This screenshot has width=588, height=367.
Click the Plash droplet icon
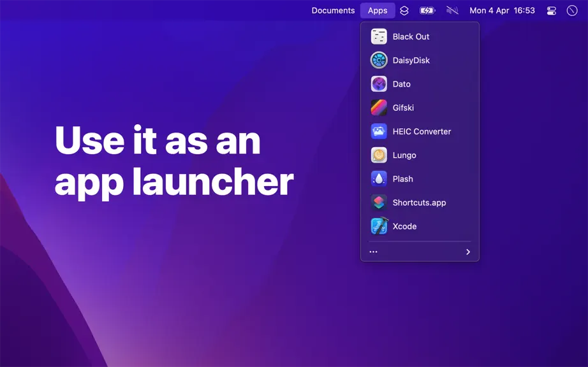(x=379, y=179)
